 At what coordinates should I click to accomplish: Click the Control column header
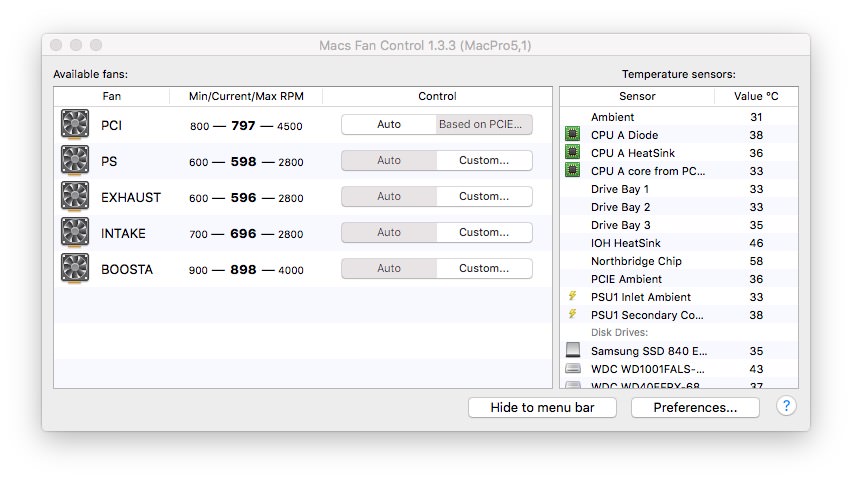[x=437, y=96]
